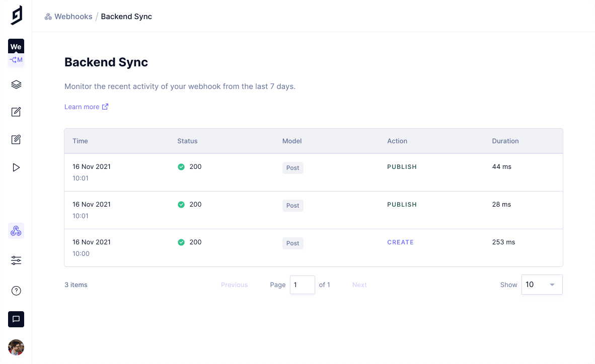Open the Learn more link

tap(83, 107)
